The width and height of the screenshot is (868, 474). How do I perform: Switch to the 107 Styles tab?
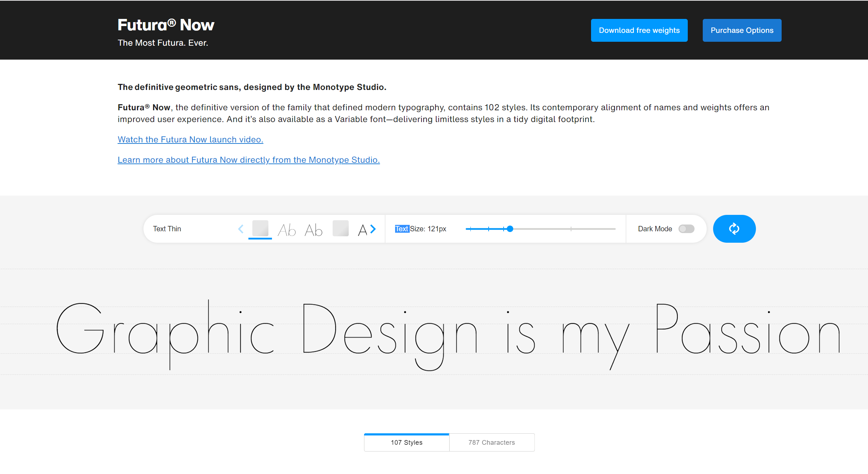[407, 442]
